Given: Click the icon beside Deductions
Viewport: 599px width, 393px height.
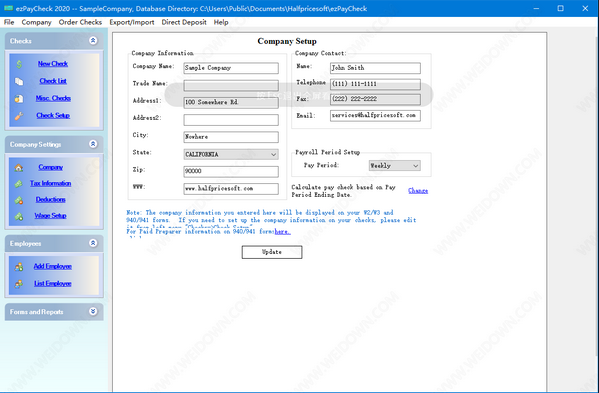Looking at the screenshot, I should click(x=19, y=200).
